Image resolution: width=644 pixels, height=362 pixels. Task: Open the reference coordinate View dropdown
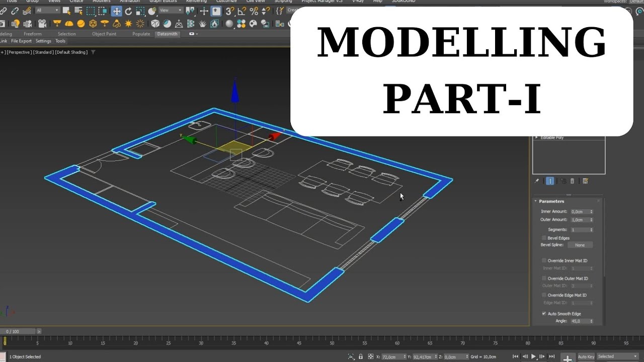point(171,11)
